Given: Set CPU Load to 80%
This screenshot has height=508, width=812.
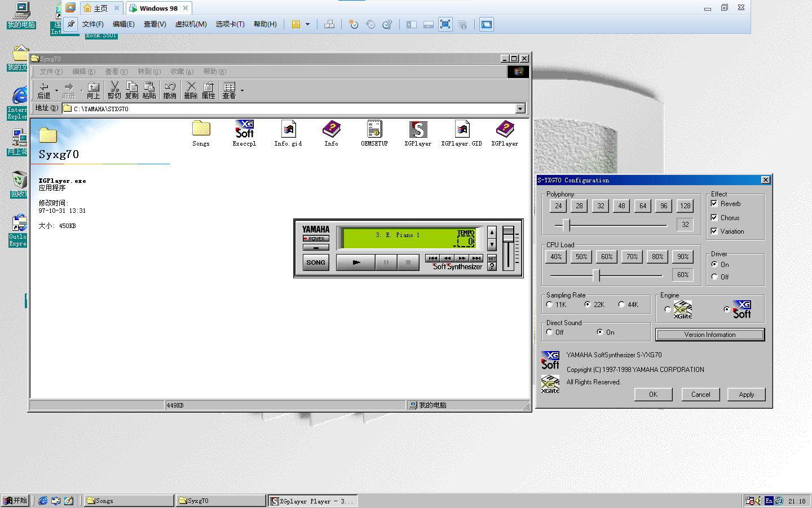Looking at the screenshot, I should (657, 256).
